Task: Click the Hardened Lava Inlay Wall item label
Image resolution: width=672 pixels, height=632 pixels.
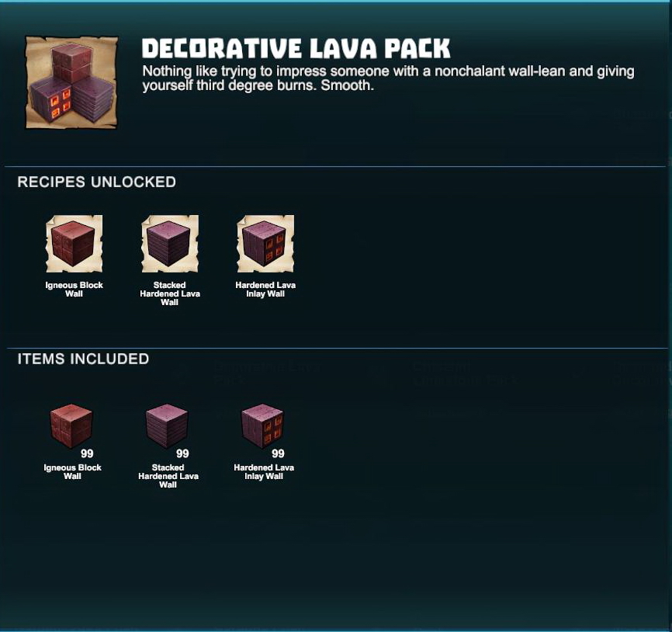Action: pos(264,471)
